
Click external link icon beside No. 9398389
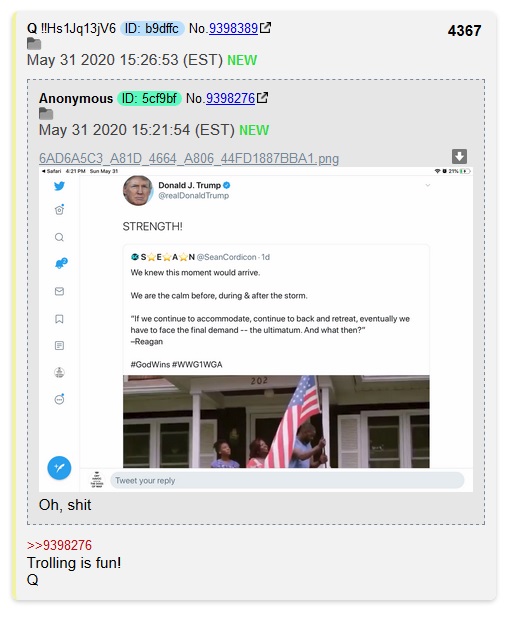(265, 28)
